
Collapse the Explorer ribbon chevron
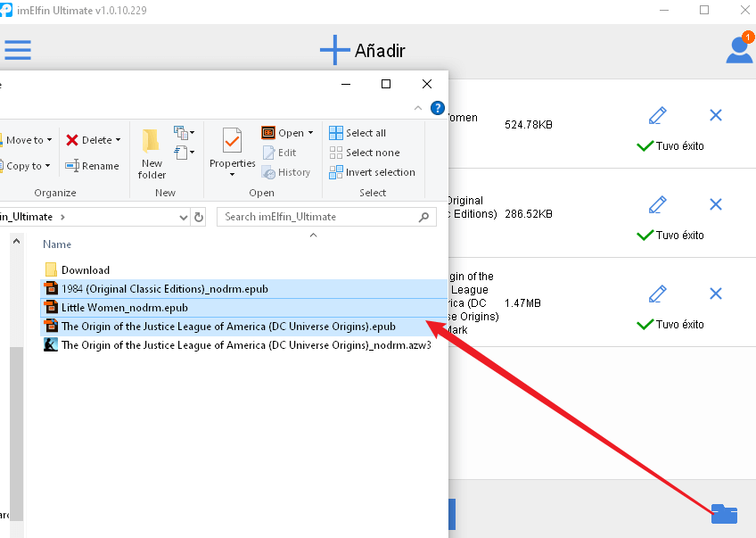(418, 108)
